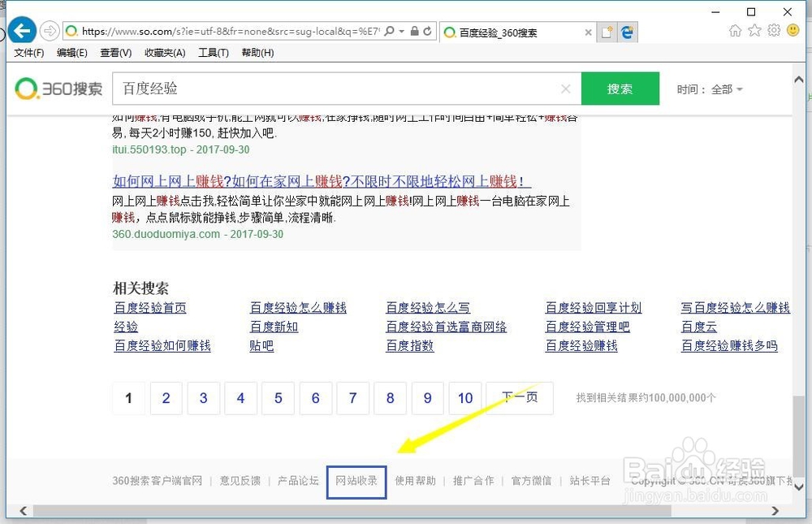Open footer link 使用帮助
The image size is (812, 524).
(x=415, y=481)
